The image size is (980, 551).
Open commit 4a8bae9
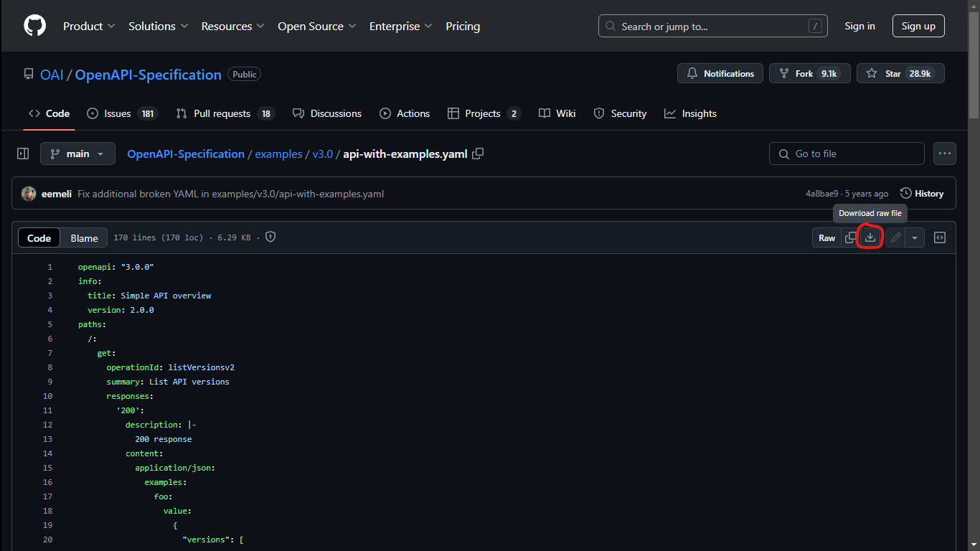821,194
